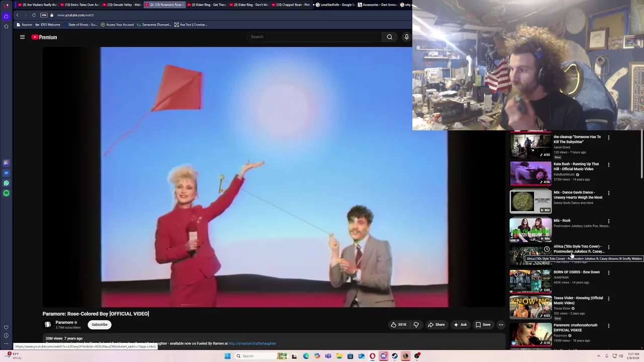Open Opera sidebar history clock icon
644x362 pixels.
6,335
